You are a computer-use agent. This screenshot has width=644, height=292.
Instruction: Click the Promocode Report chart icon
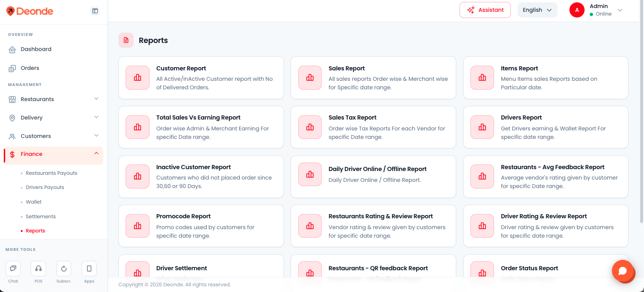click(138, 226)
